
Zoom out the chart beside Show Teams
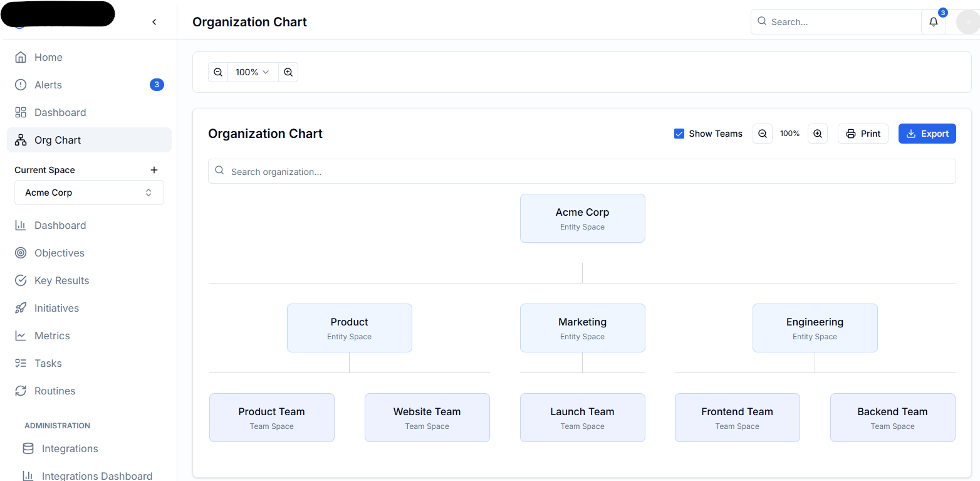coord(763,134)
